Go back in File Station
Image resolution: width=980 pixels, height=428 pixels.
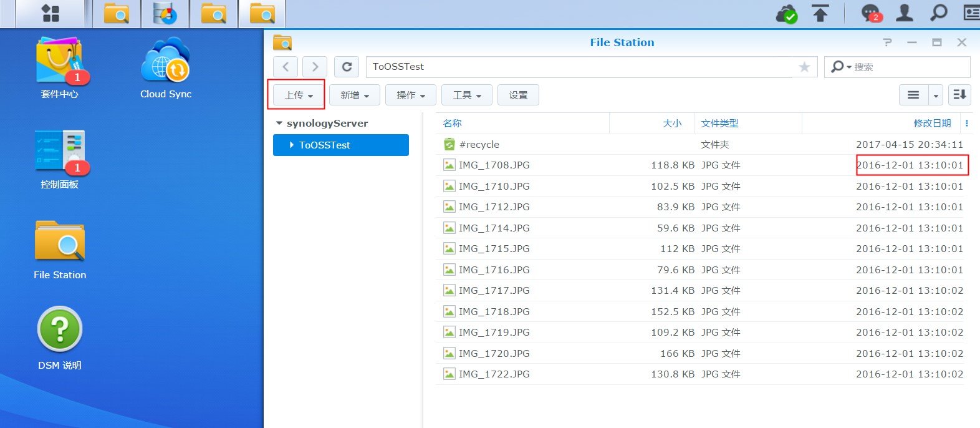click(286, 67)
